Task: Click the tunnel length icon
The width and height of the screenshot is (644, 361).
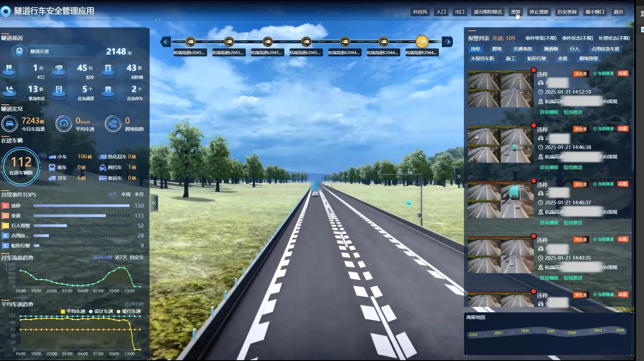Action: [x=19, y=51]
